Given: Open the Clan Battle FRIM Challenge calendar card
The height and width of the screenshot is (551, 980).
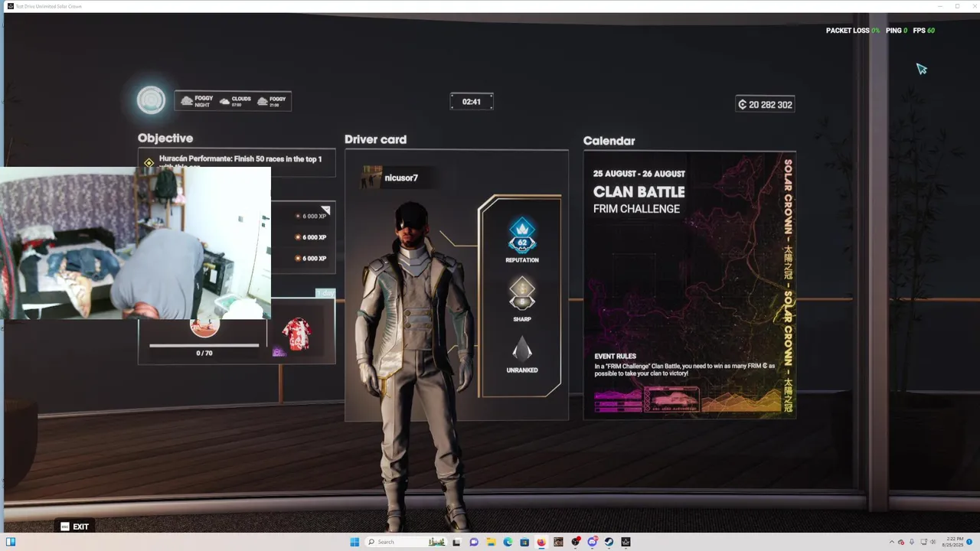Looking at the screenshot, I should pyautogui.click(x=690, y=285).
